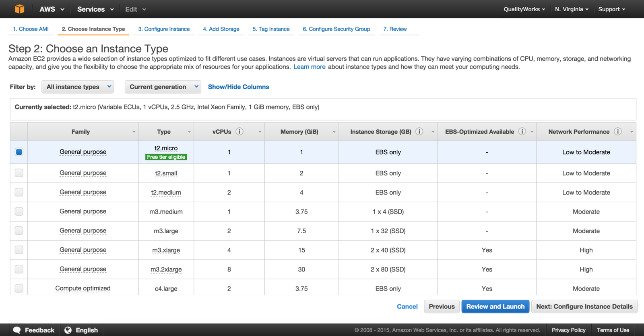Open the Type column sort arrow
This screenshot has height=336, width=644.
189,132
